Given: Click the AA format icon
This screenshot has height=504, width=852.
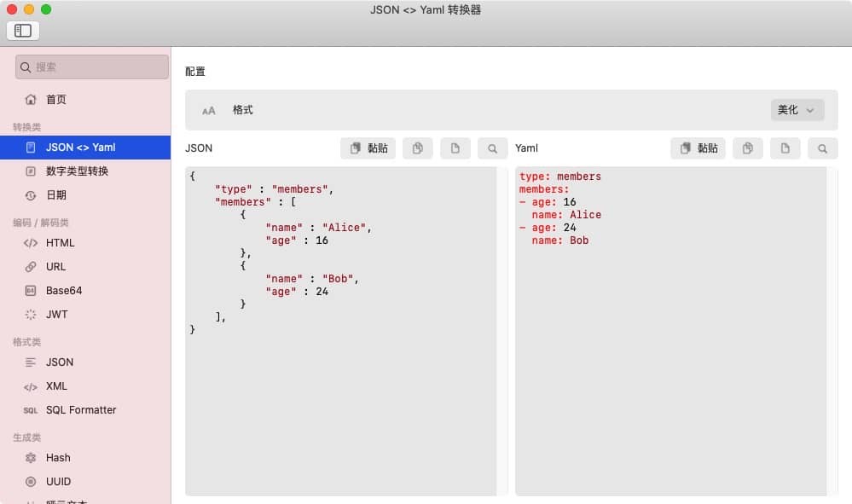Looking at the screenshot, I should click(x=209, y=111).
